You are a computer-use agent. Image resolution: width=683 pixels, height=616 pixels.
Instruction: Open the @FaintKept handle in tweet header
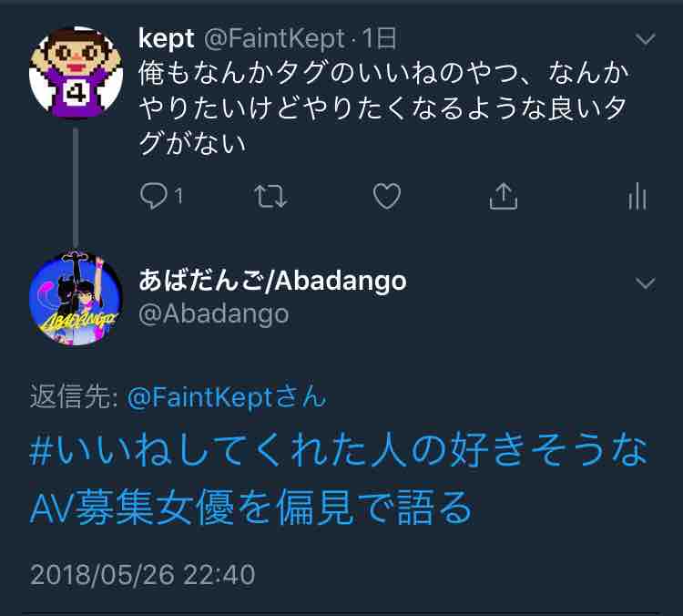tap(274, 39)
